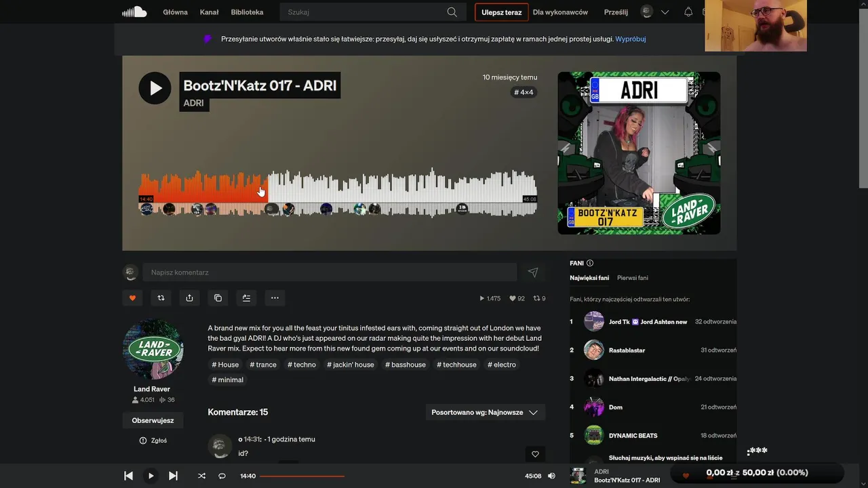Image resolution: width=868 pixels, height=488 pixels.
Task: Open Biblioteka menu item
Action: tap(247, 12)
